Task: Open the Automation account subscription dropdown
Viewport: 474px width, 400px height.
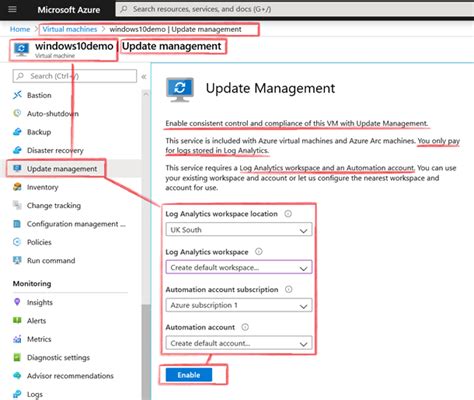Action: tap(239, 305)
